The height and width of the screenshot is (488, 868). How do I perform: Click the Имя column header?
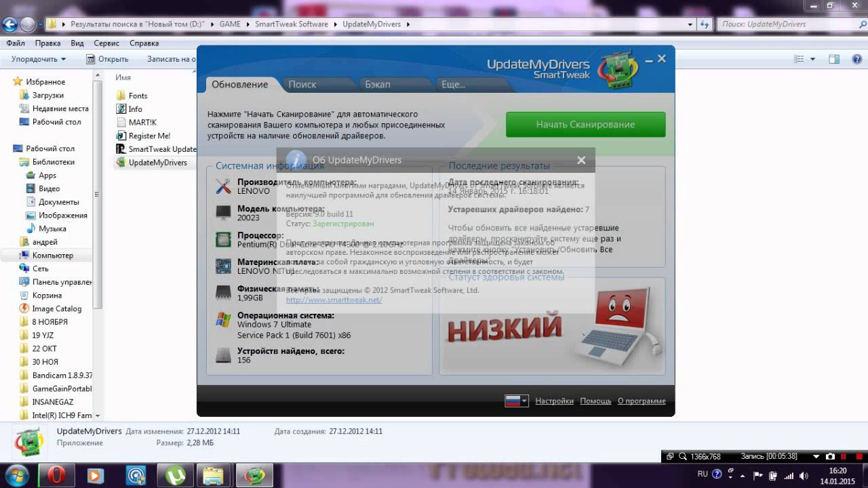point(123,77)
